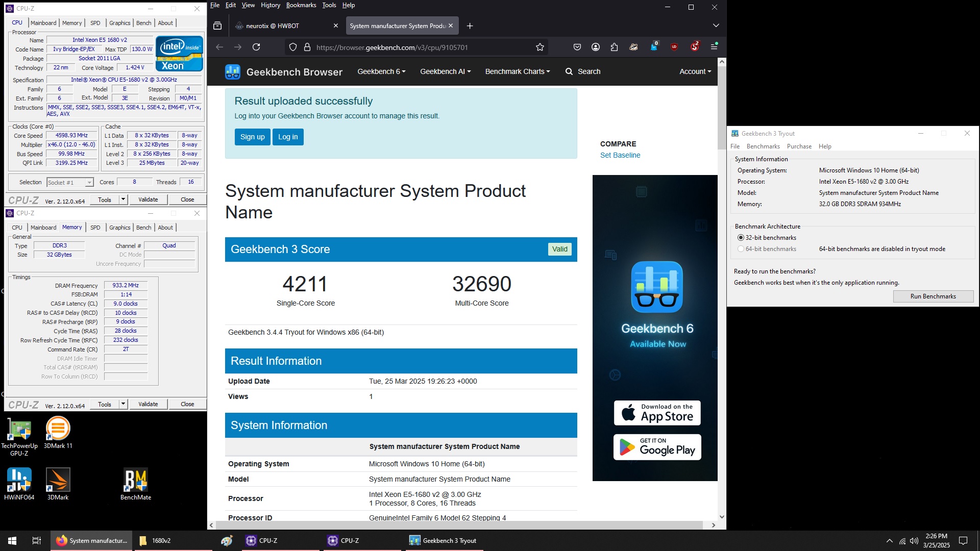980x551 pixels.
Task: Launch HWiNFO64 desktop icon
Action: click(19, 484)
